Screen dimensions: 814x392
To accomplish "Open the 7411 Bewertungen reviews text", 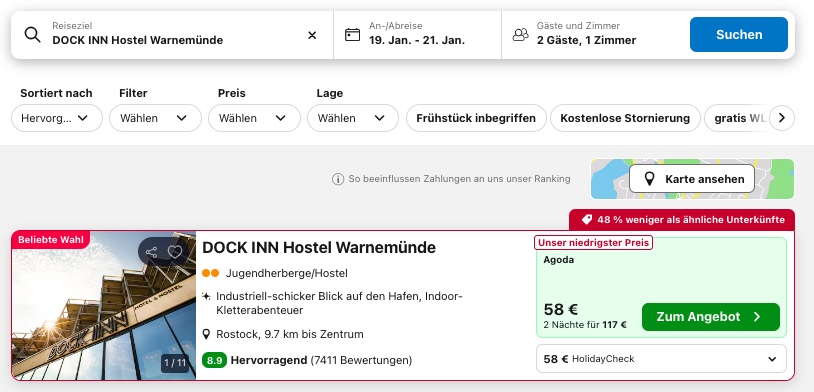I will [361, 360].
